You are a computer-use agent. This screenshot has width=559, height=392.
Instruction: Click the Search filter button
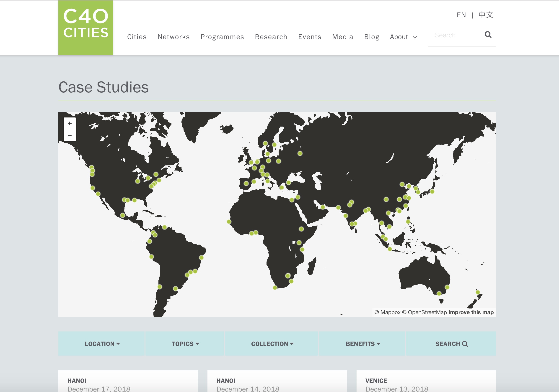451,344
